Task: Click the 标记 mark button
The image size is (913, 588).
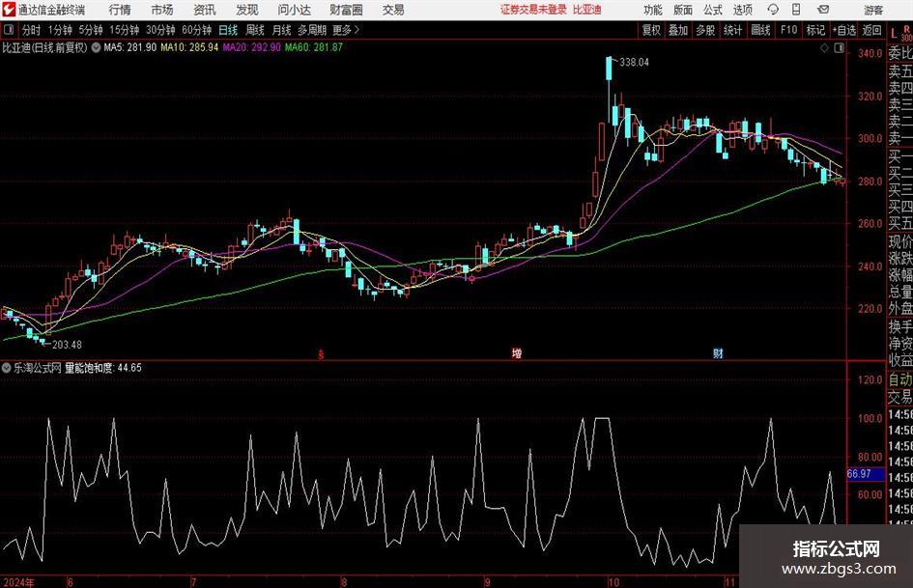Action: tap(815, 30)
